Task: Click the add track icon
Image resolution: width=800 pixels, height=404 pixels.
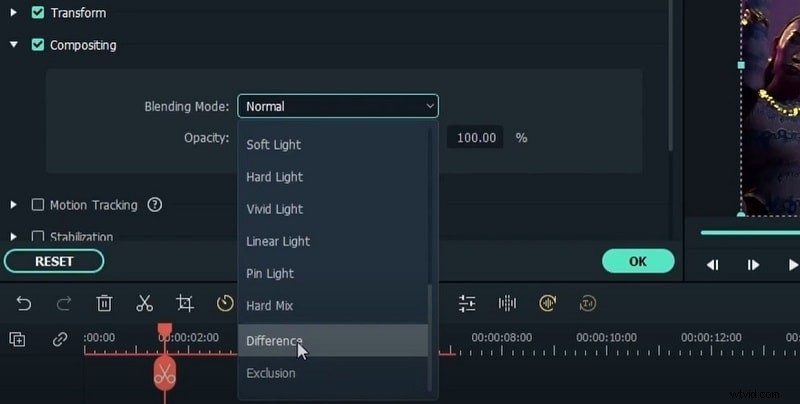Action: point(17,339)
